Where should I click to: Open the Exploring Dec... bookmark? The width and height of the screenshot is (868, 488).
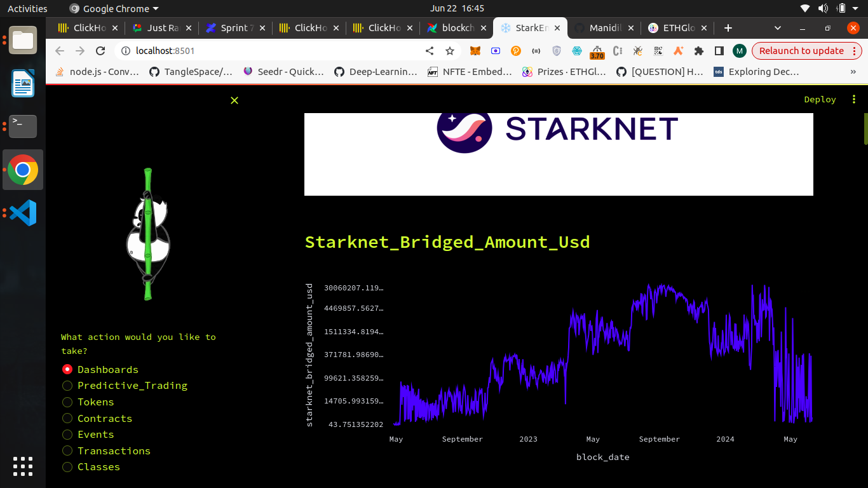click(756, 72)
